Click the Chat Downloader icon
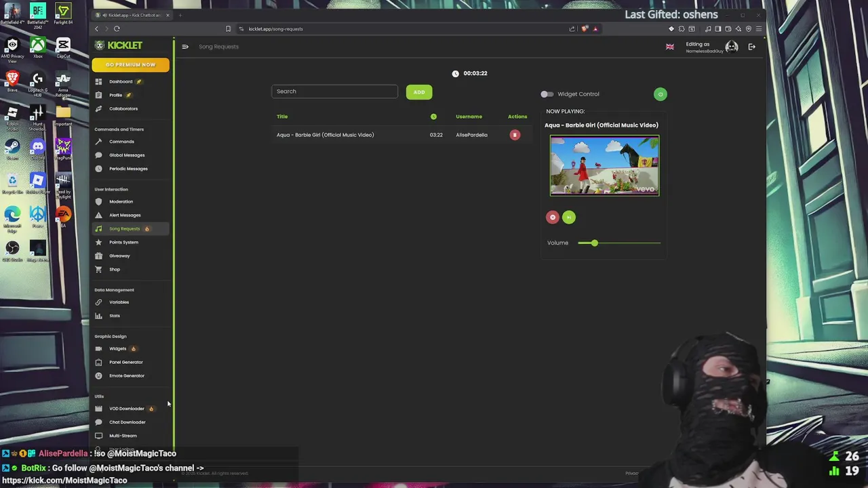 pyautogui.click(x=98, y=422)
